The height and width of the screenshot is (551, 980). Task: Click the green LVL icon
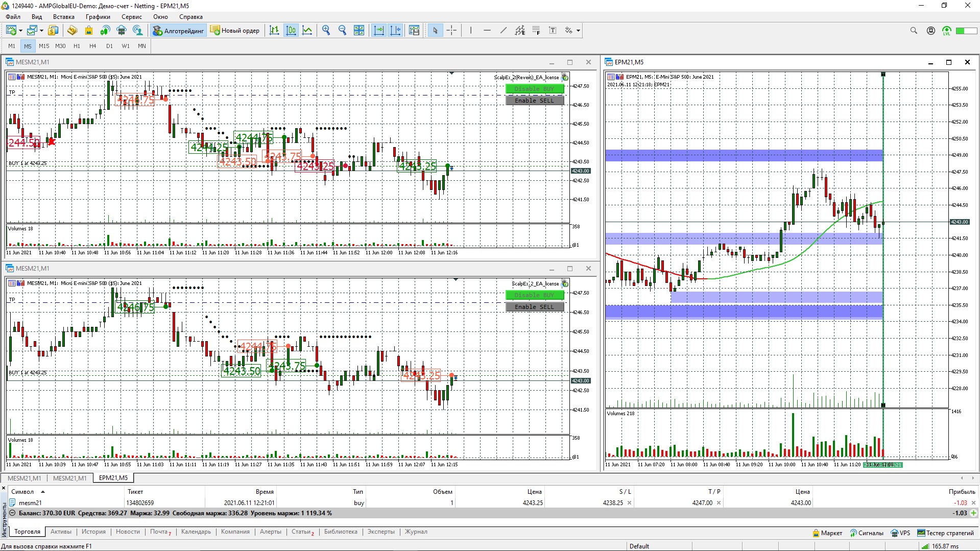947,31
